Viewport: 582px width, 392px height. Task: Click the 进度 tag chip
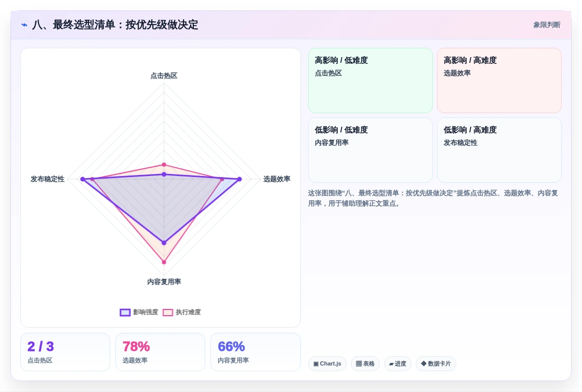click(x=398, y=363)
